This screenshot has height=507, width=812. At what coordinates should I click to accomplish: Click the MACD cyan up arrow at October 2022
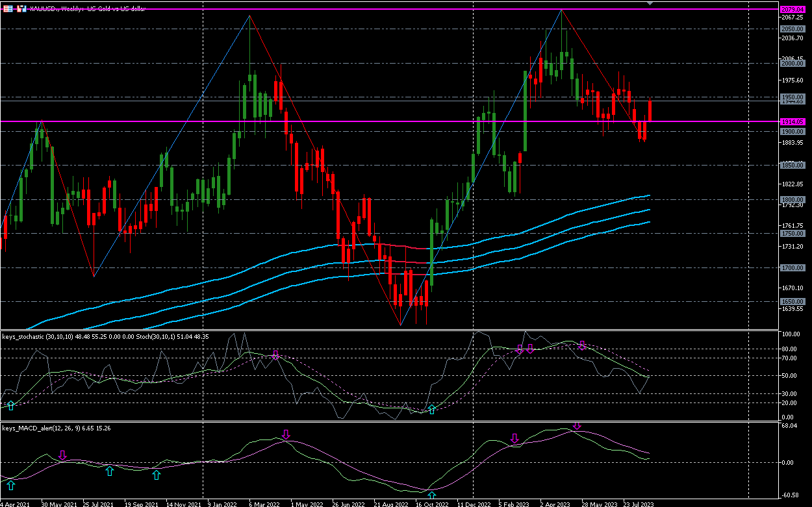pos(432,496)
